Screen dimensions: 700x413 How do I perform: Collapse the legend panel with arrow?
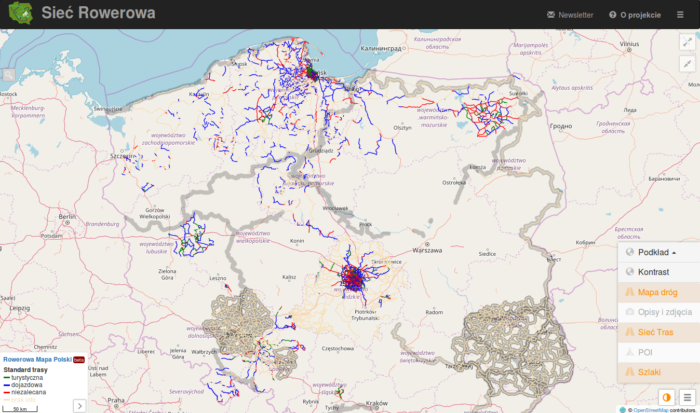(x=79, y=405)
